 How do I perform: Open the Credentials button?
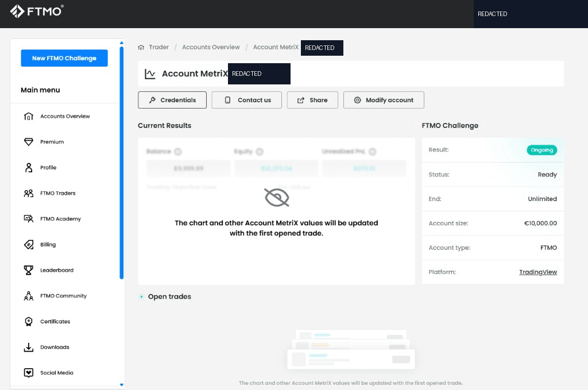(x=172, y=100)
